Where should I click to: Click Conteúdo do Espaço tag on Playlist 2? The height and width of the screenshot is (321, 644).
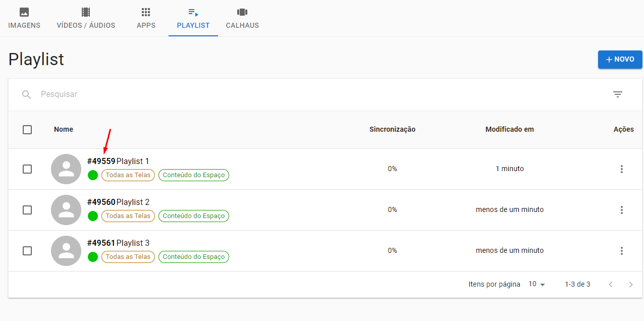click(194, 216)
